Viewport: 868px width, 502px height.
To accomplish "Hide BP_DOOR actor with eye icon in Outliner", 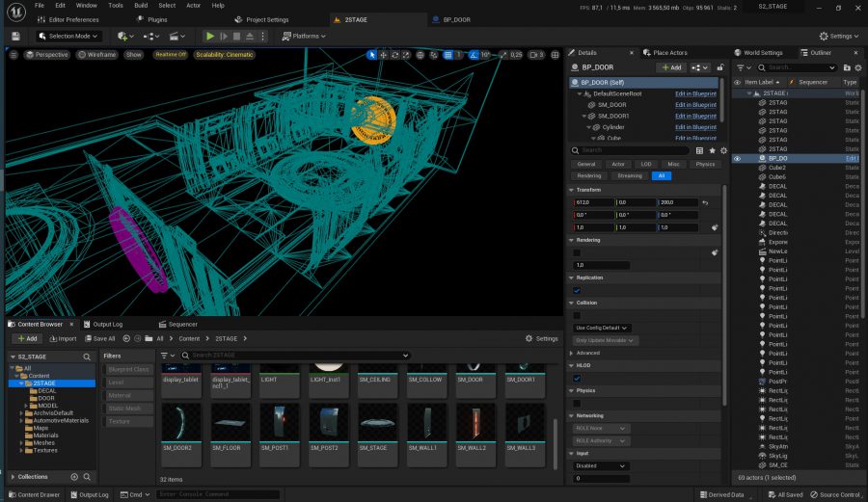I will [737, 159].
